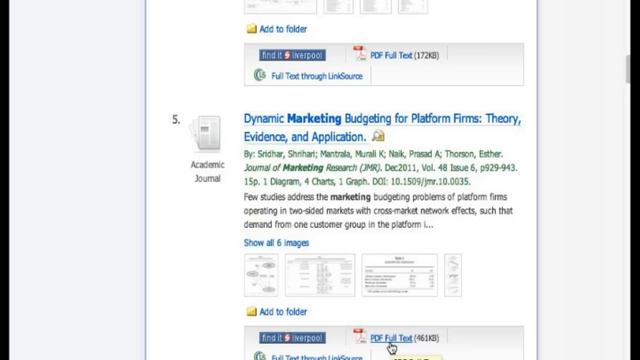This screenshot has height=360, width=640.
Task: Click the preview magnifier icon after article title
Action: click(378, 136)
